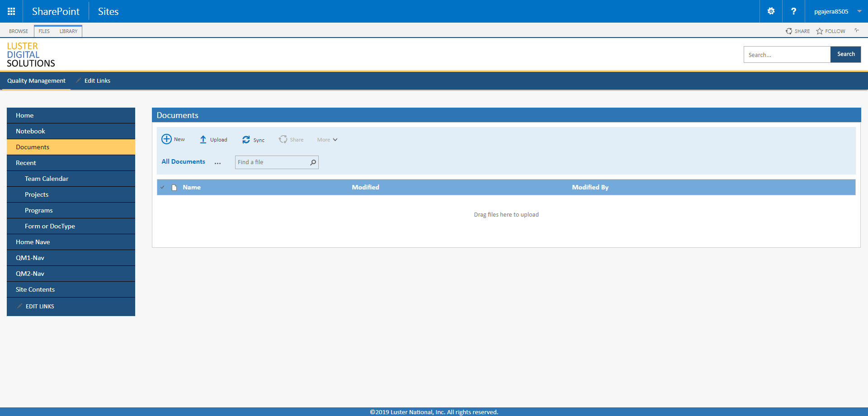Viewport: 868px width, 416px height.
Task: Open the pgajera8505 user menu arrow
Action: (859, 11)
